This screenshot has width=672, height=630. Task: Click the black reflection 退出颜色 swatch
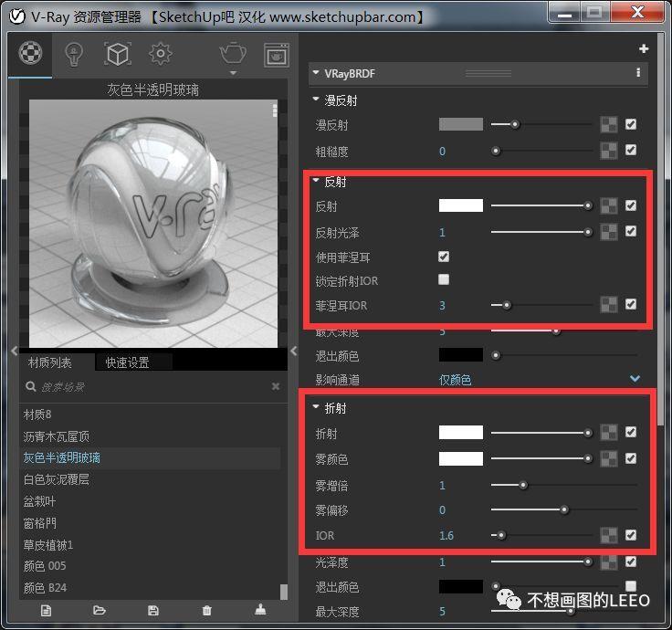461,355
